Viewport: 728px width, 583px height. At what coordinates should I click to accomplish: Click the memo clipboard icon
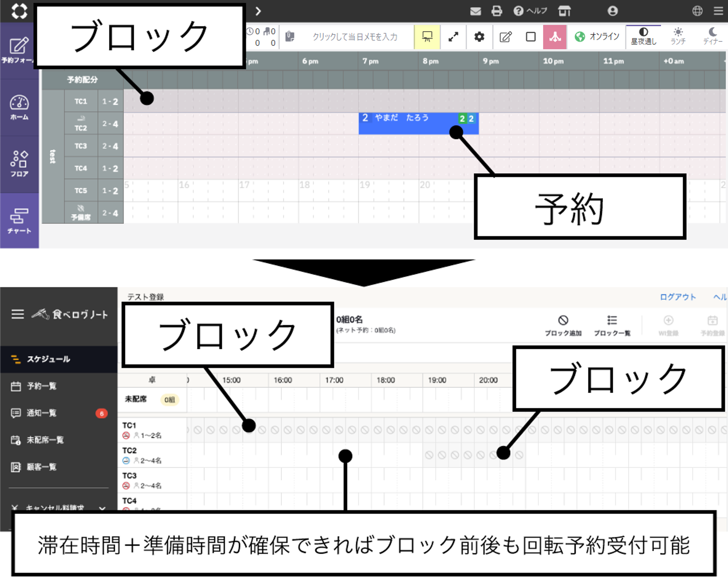[290, 37]
